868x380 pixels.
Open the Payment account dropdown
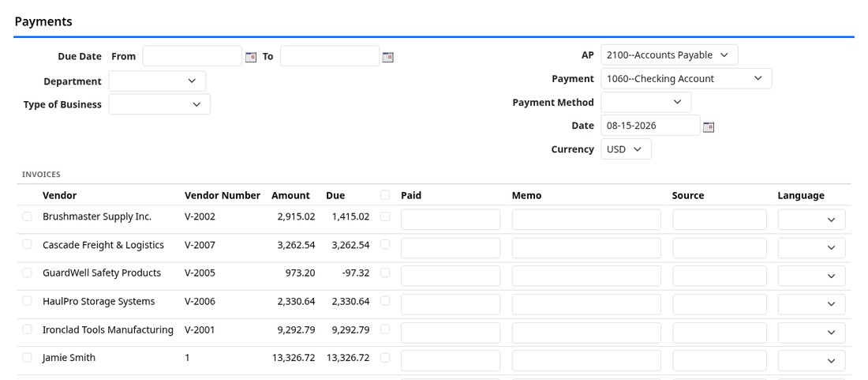(687, 79)
